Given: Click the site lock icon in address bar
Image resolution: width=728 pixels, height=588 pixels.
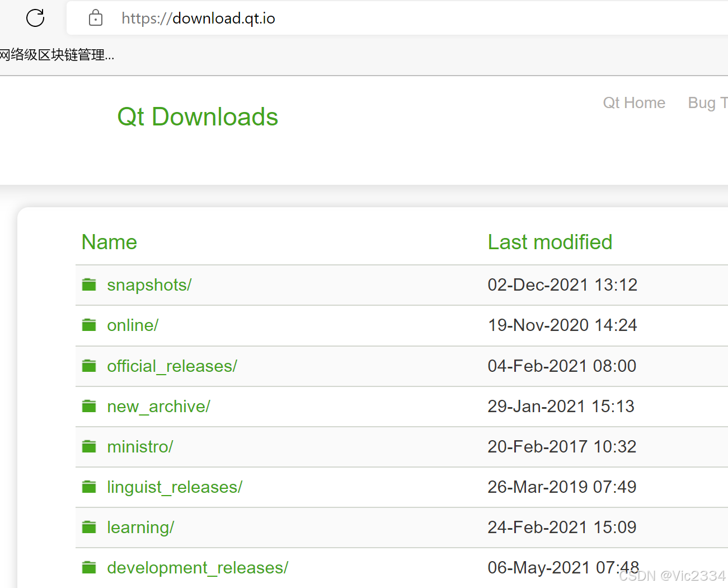Looking at the screenshot, I should (96, 18).
